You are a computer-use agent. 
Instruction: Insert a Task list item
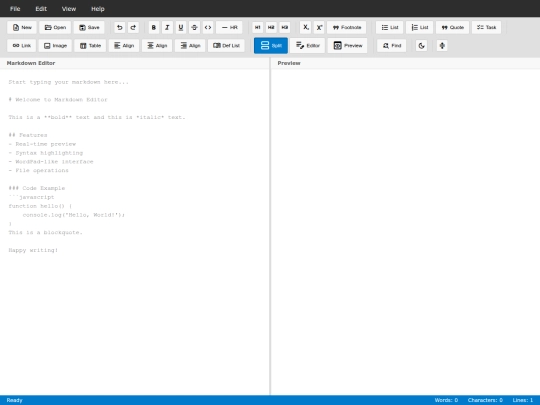(x=486, y=28)
